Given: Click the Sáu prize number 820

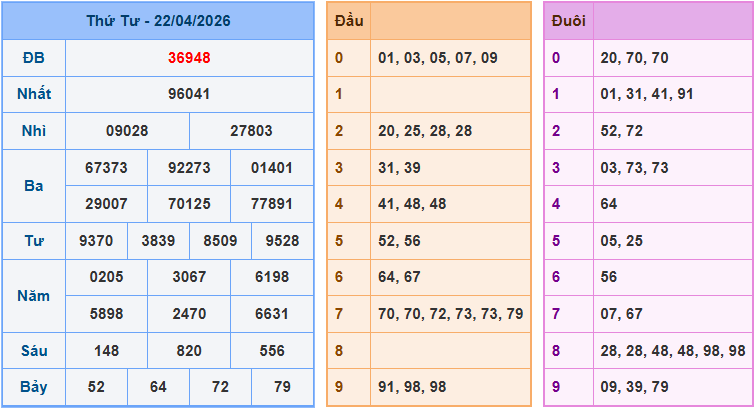Looking at the screenshot, I should (x=189, y=351).
